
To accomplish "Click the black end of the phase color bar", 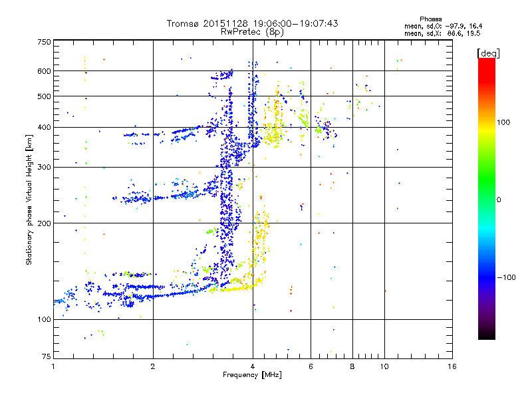I will (x=487, y=335).
